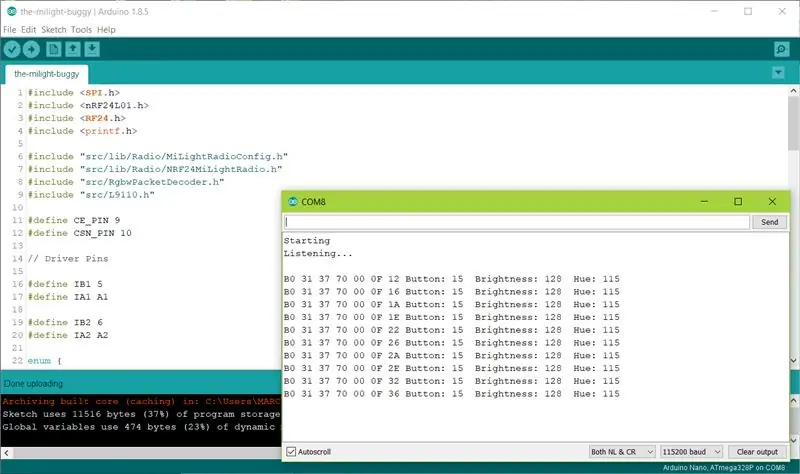Image resolution: width=800 pixels, height=474 pixels.
Task: Open the tab options dropdown arrow
Action: point(778,73)
